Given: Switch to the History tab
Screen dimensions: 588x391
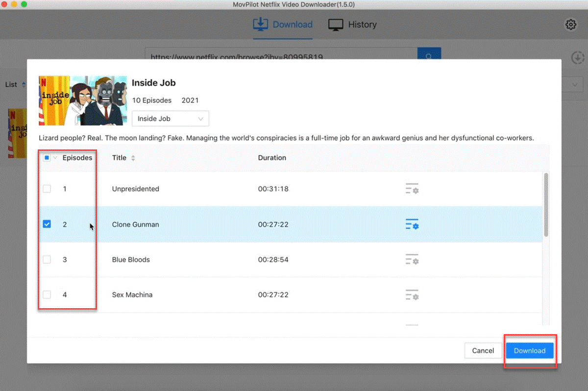Looking at the screenshot, I should (x=352, y=24).
